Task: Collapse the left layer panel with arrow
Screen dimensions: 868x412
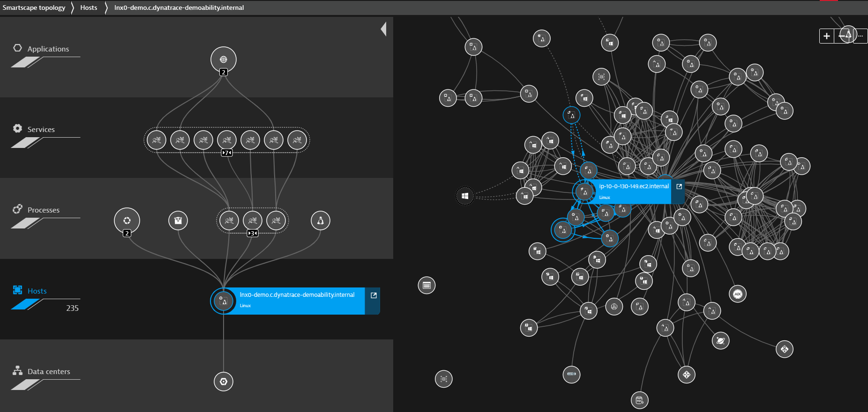Action: [383, 29]
